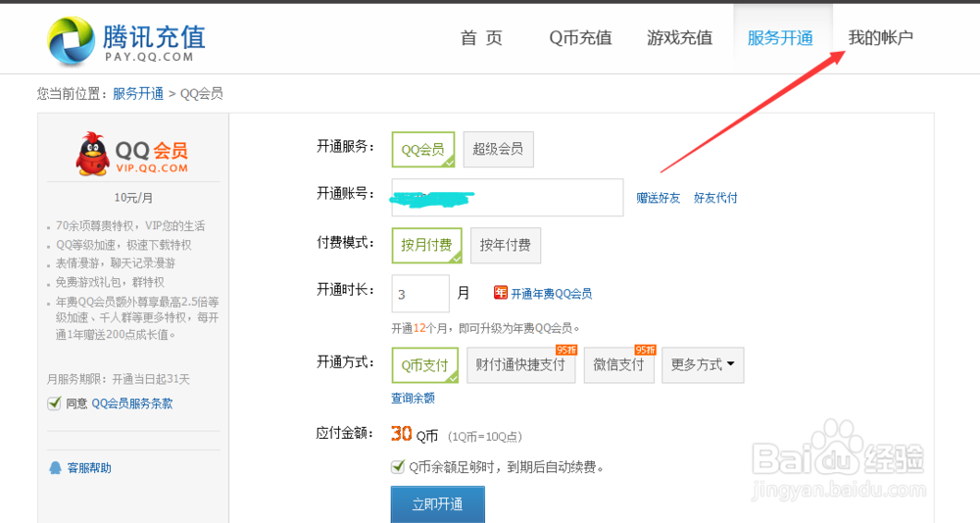The image size is (980, 523).
Task: Click the 表情漫游，聊天记录漫游 bullet text
Action: (x=116, y=263)
